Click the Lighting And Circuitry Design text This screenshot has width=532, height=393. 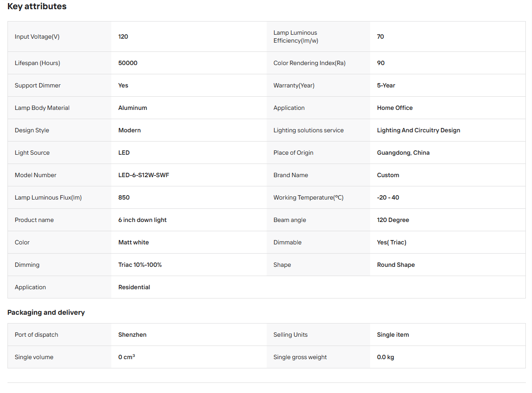(x=418, y=130)
